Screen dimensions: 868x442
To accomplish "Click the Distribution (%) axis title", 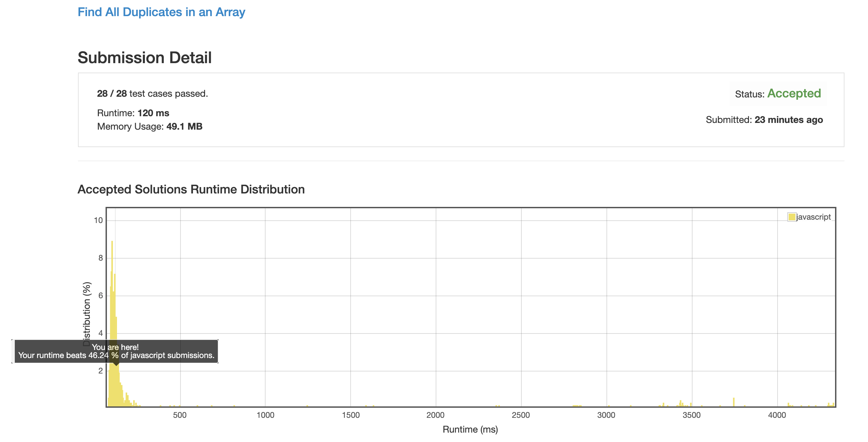I will 87,314.
